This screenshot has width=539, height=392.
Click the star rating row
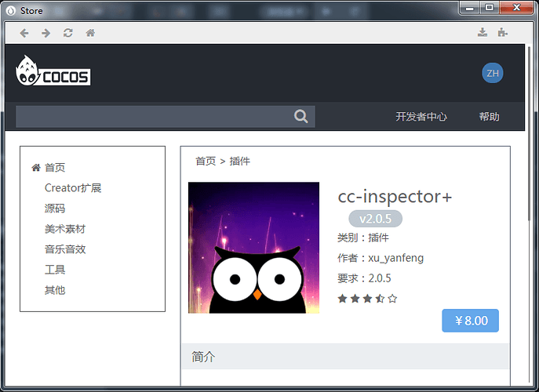[367, 299]
